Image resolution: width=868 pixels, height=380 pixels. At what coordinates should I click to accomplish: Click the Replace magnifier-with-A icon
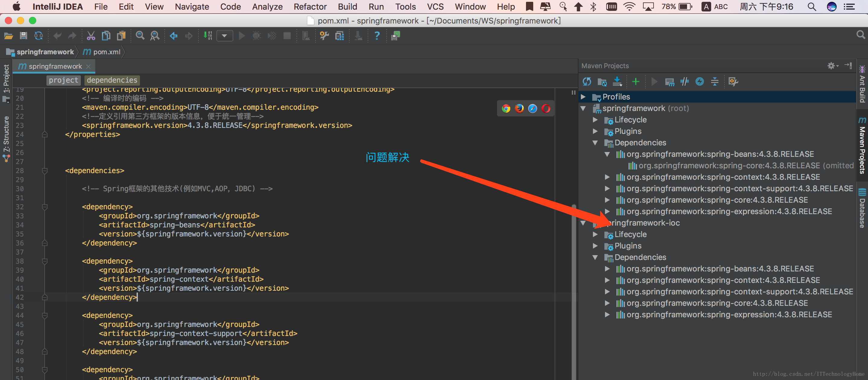(155, 36)
